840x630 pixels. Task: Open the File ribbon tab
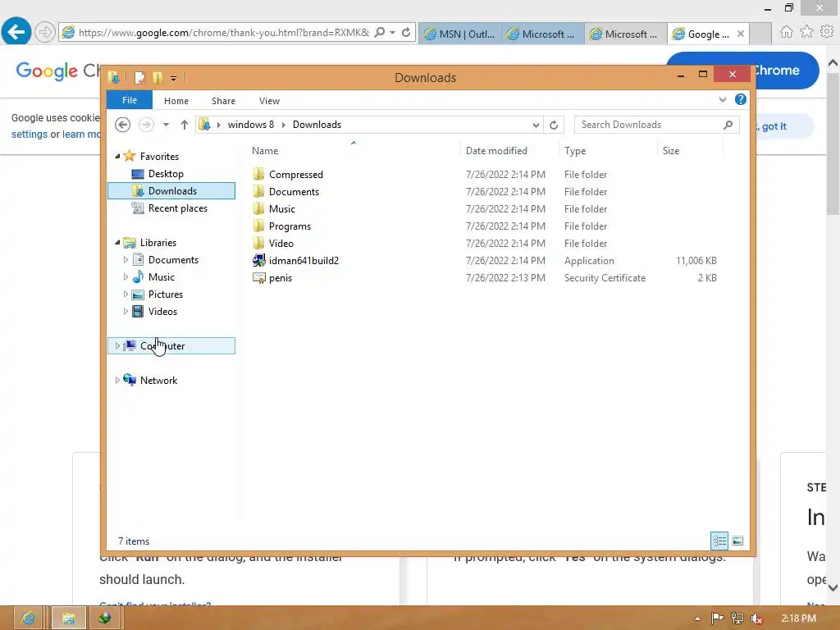click(x=130, y=100)
